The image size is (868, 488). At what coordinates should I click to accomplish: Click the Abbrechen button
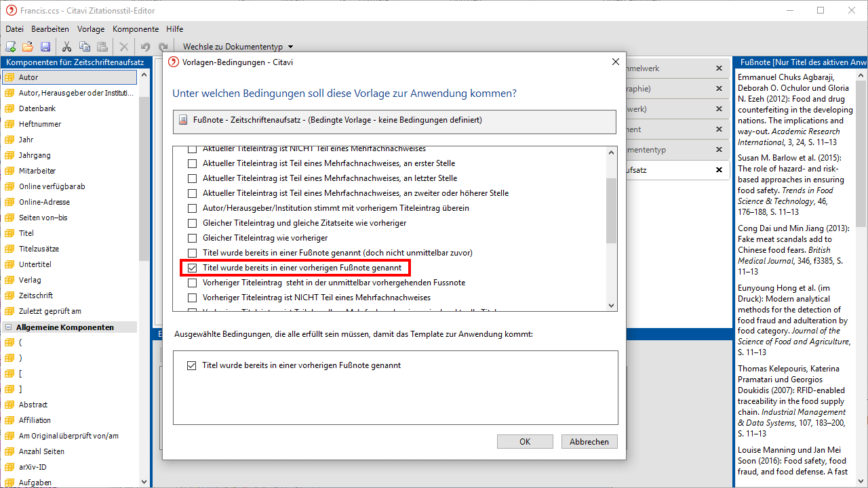tap(589, 441)
